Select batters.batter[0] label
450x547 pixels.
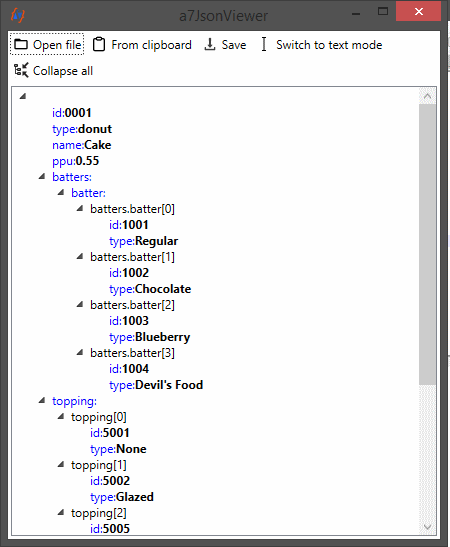[x=132, y=209]
